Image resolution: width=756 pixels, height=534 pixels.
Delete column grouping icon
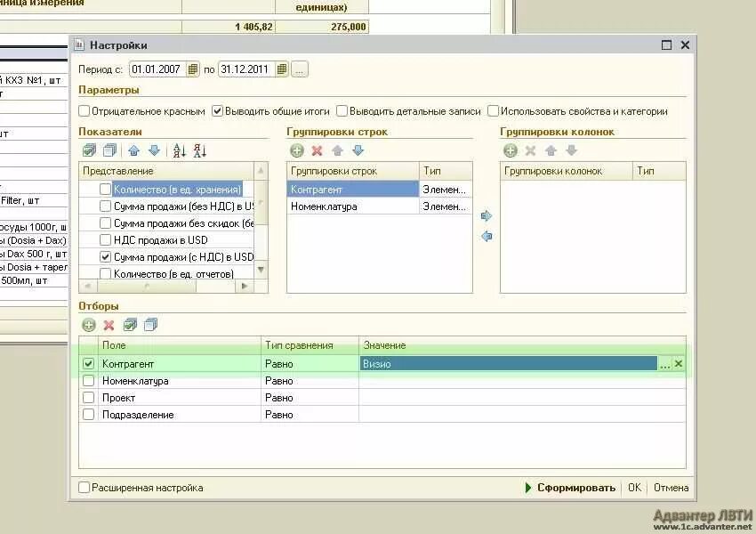coord(530,150)
